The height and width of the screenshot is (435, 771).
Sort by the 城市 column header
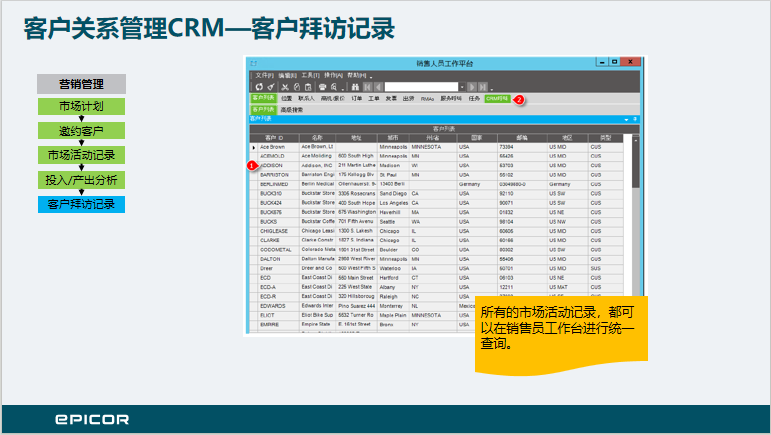[393, 138]
